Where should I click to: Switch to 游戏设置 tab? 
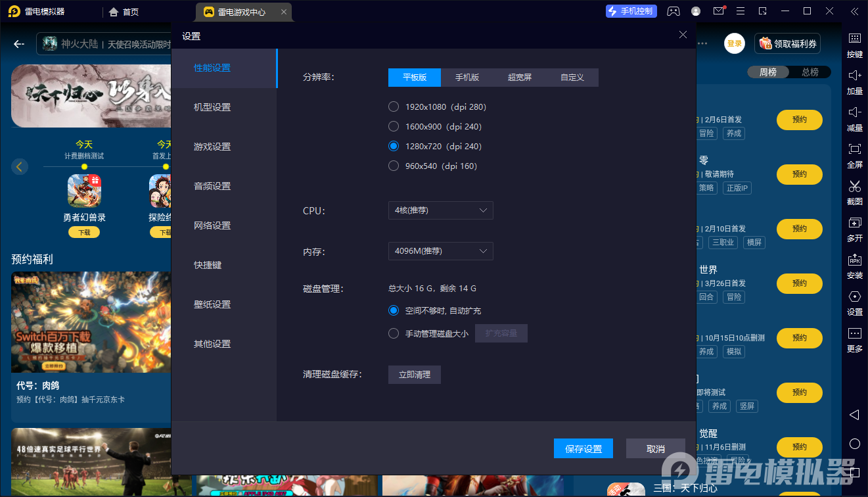[224, 147]
